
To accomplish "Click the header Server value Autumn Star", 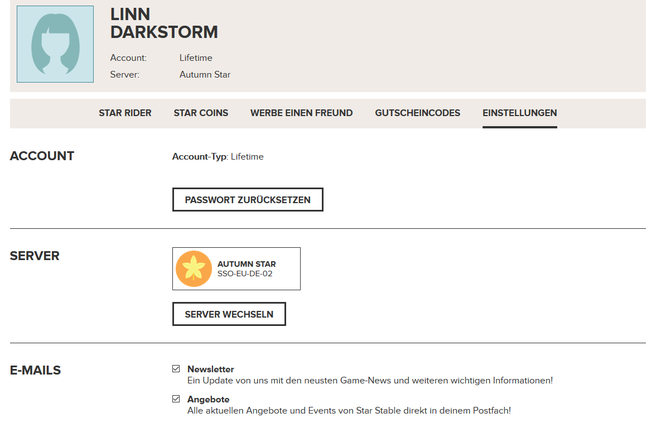I will tap(205, 75).
